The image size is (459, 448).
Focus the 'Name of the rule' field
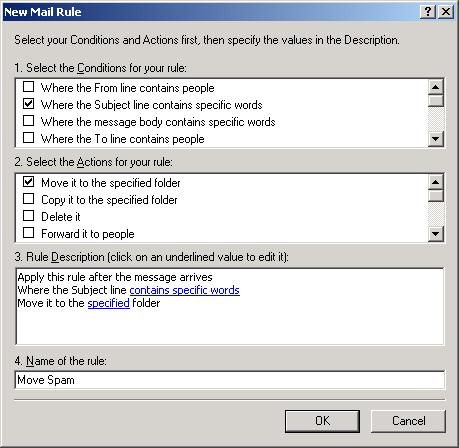pos(230,380)
